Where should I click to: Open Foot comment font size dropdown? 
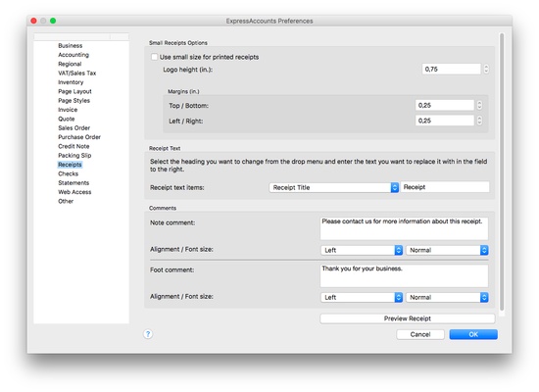coord(447,297)
